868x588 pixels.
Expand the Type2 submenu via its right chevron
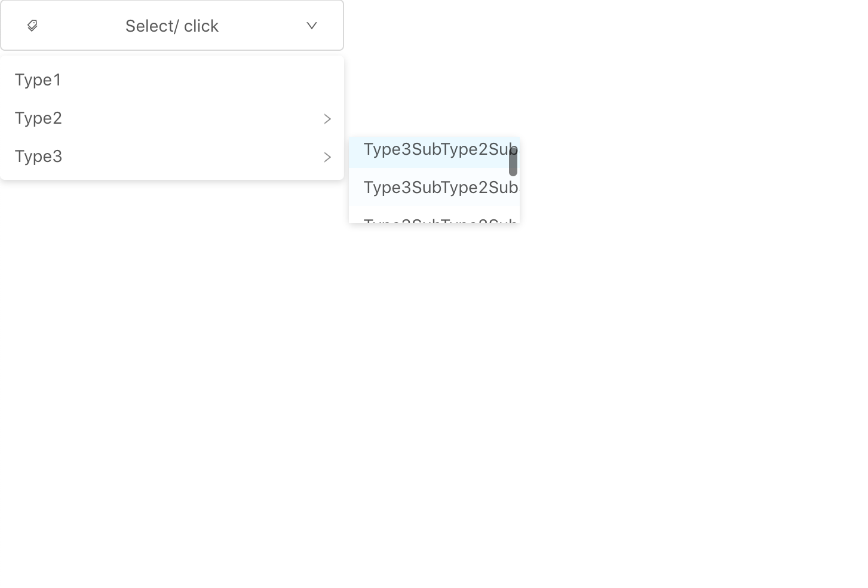[x=327, y=119]
